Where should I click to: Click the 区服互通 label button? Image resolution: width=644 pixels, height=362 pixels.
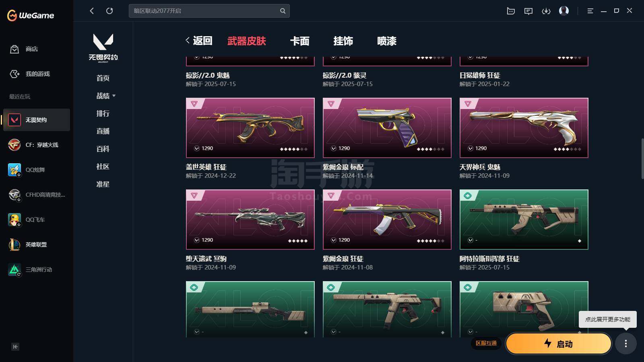(486, 343)
